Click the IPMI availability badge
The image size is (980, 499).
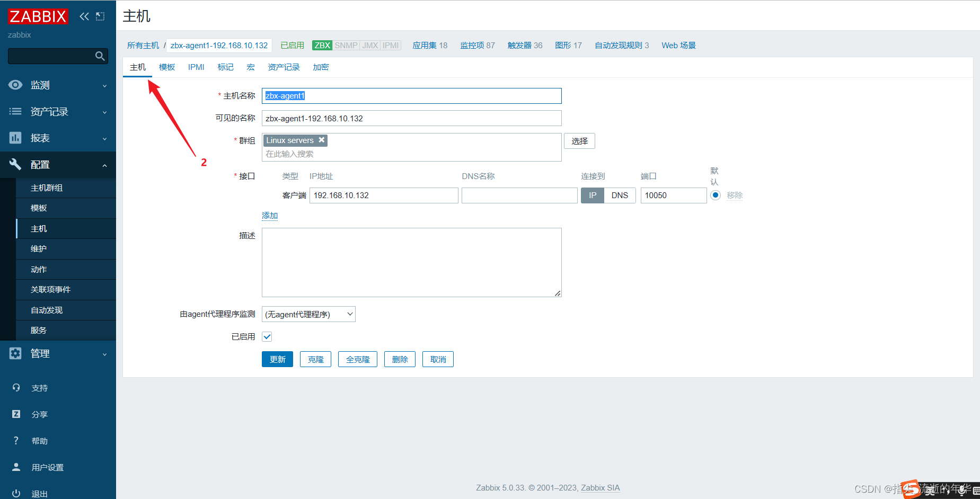coord(391,46)
